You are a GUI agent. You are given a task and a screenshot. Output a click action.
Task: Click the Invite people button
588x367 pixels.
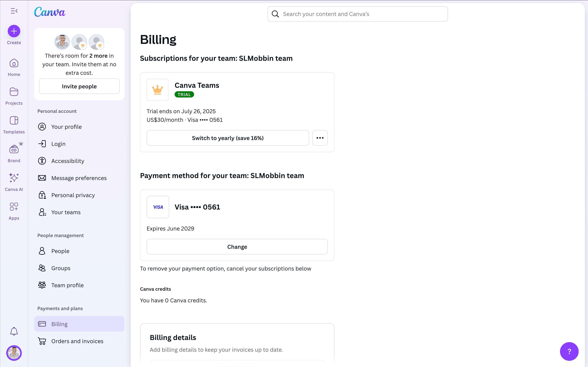pyautogui.click(x=79, y=86)
